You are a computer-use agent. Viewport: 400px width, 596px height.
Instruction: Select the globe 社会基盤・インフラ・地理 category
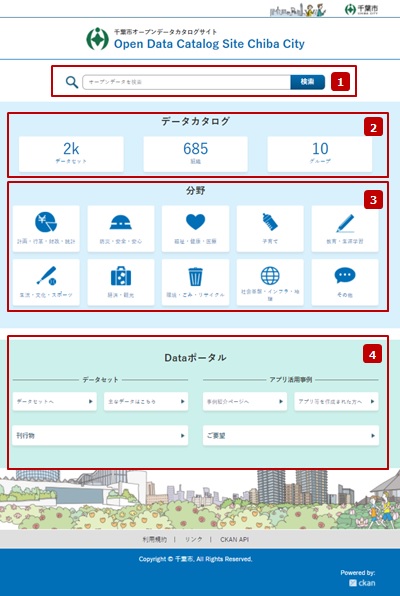point(270,282)
